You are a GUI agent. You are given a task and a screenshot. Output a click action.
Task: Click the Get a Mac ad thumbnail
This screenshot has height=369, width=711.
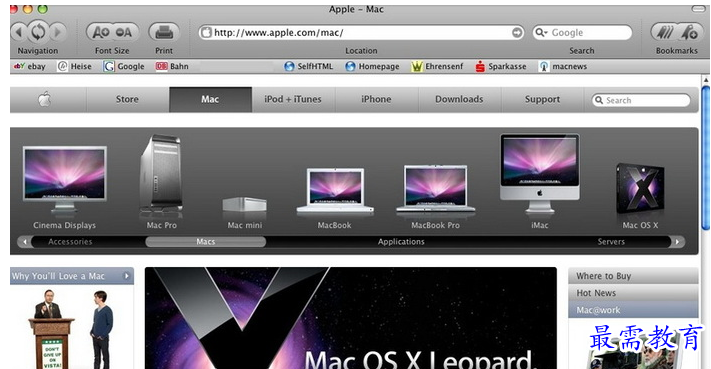pyautogui.click(x=72, y=329)
